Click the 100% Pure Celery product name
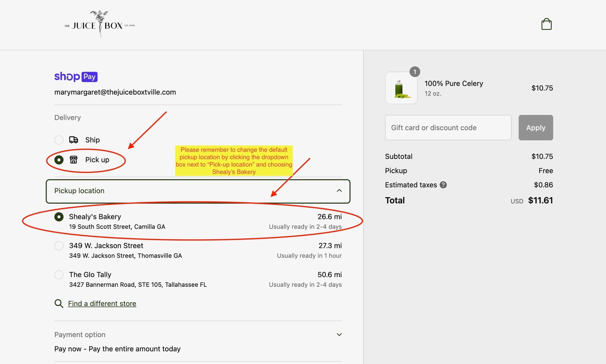This screenshot has width=606, height=364. click(x=454, y=83)
